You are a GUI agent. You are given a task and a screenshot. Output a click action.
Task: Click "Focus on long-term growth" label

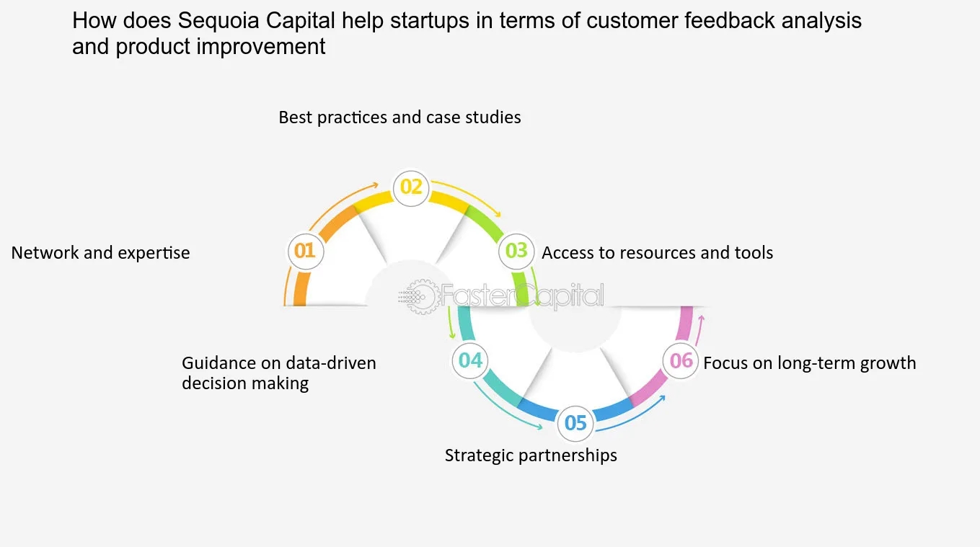tap(809, 363)
